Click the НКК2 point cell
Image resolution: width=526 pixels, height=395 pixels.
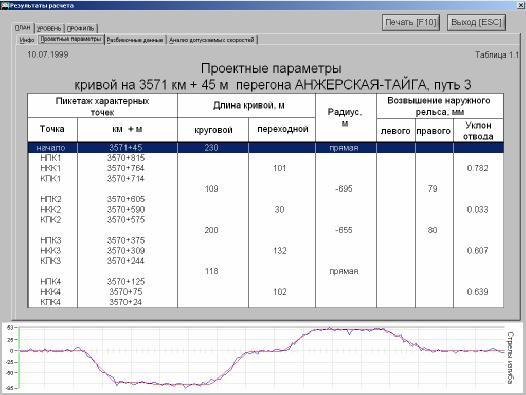pos(51,209)
